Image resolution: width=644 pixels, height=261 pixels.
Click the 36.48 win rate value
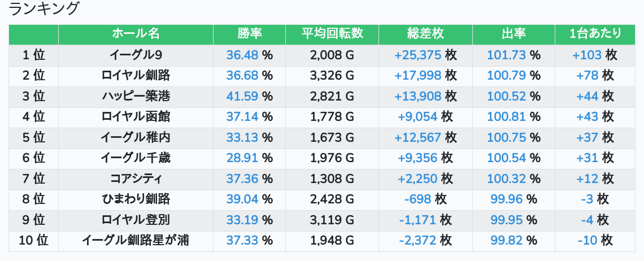coord(242,55)
